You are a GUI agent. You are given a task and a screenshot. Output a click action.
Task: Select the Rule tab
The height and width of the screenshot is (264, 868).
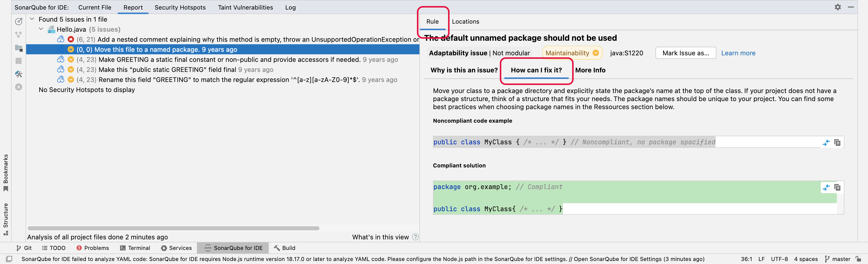tap(432, 22)
